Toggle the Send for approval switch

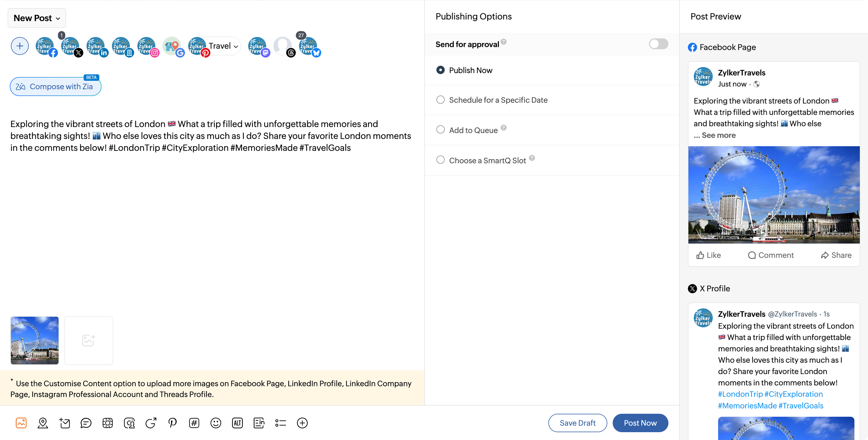(658, 44)
